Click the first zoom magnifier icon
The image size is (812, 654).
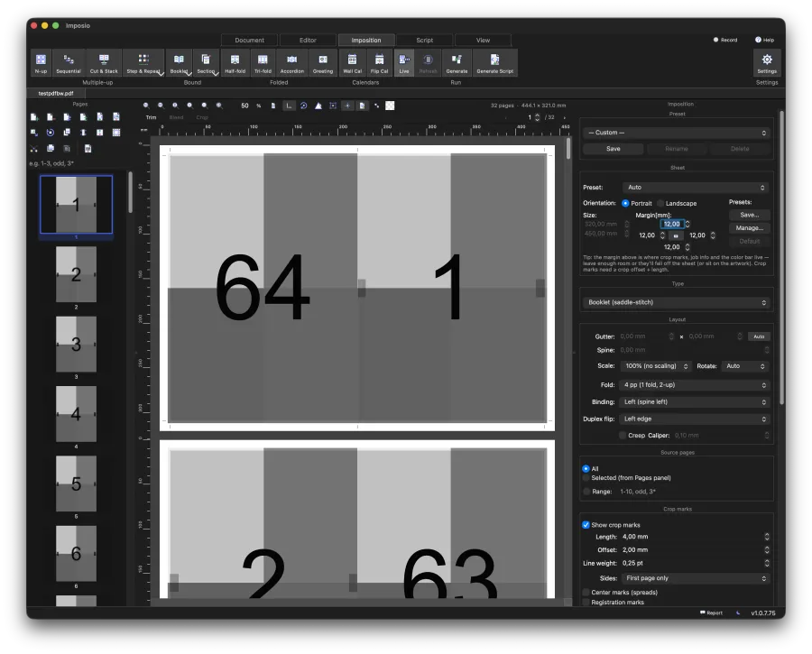coord(146,106)
